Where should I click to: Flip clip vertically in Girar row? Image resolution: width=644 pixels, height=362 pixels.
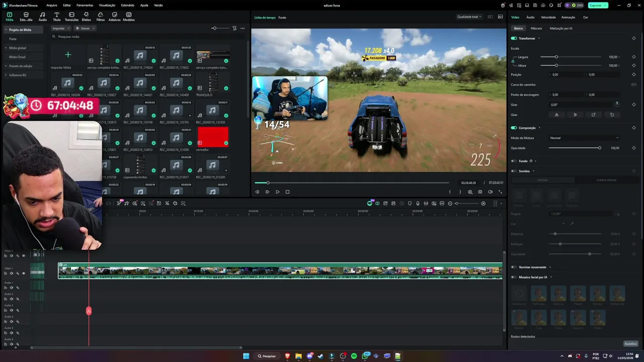pos(575,115)
